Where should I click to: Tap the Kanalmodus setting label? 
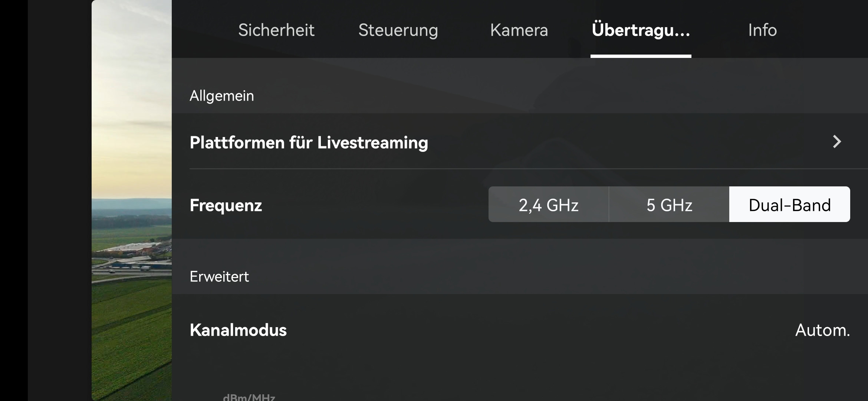click(x=238, y=330)
